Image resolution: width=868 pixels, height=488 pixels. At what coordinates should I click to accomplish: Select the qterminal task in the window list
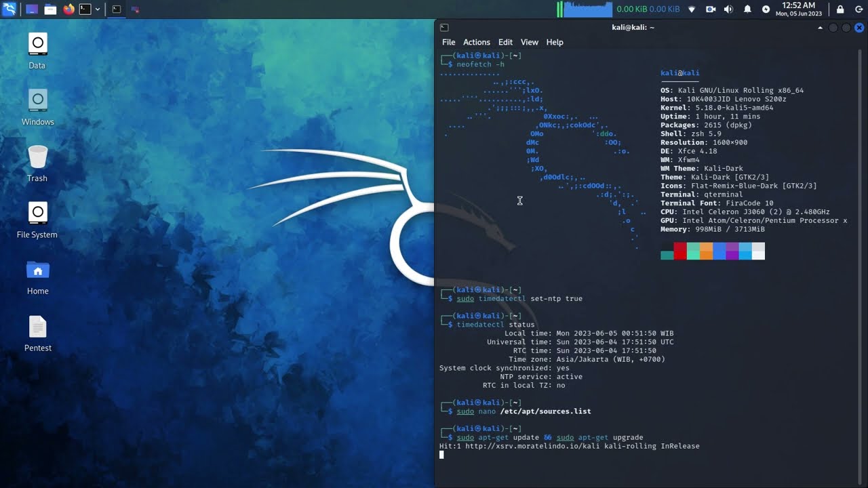pos(117,9)
